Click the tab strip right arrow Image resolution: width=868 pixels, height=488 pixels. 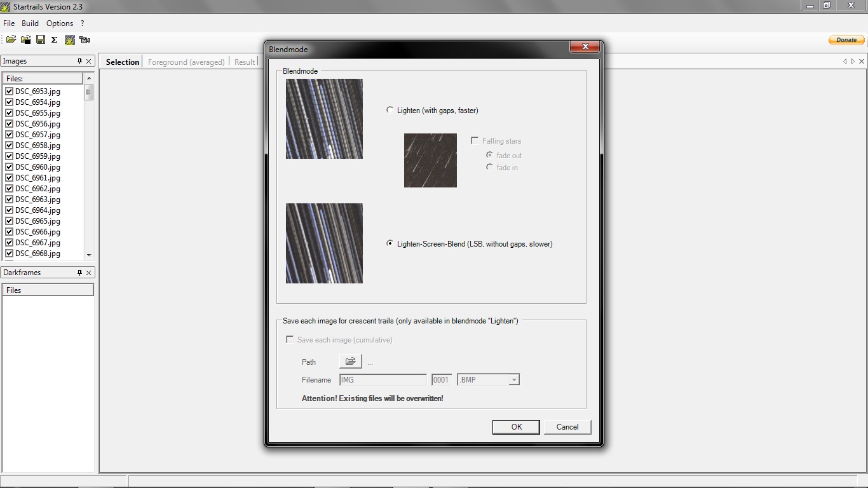(853, 62)
